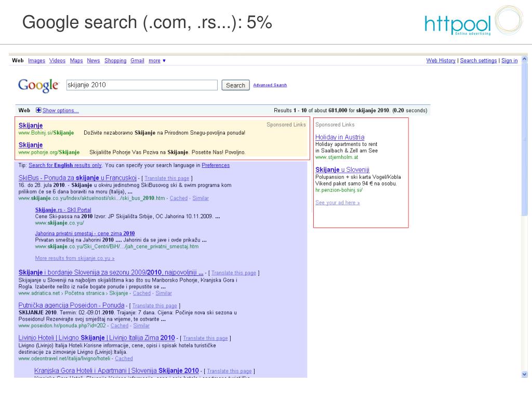The image size is (532, 399).
Task: Open the 'more' dropdown menu
Action: point(157,60)
